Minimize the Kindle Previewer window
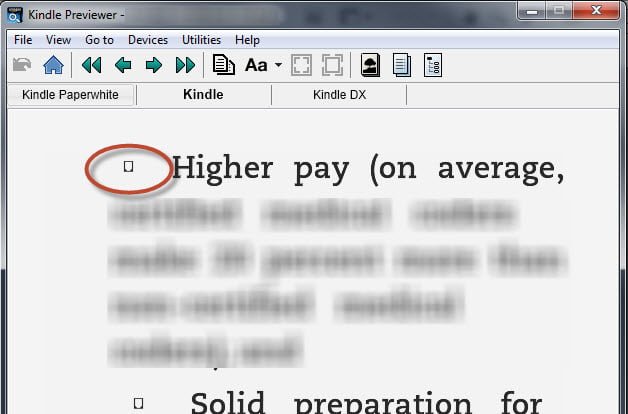Image resolution: width=628 pixels, height=414 pixels. click(x=531, y=11)
